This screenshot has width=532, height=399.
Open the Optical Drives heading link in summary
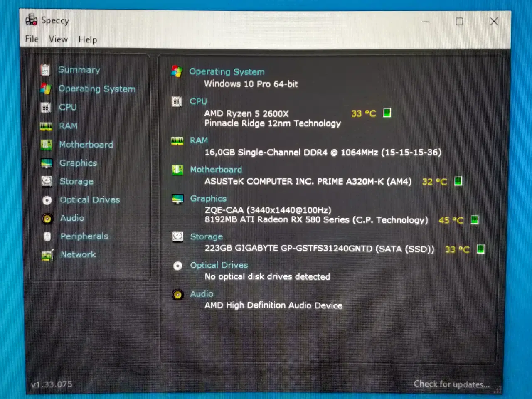point(219,265)
